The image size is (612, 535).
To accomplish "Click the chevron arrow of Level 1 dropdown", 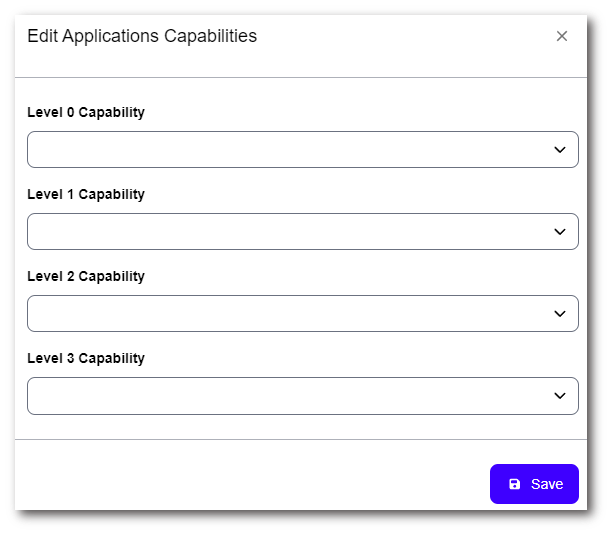I will [x=560, y=232].
